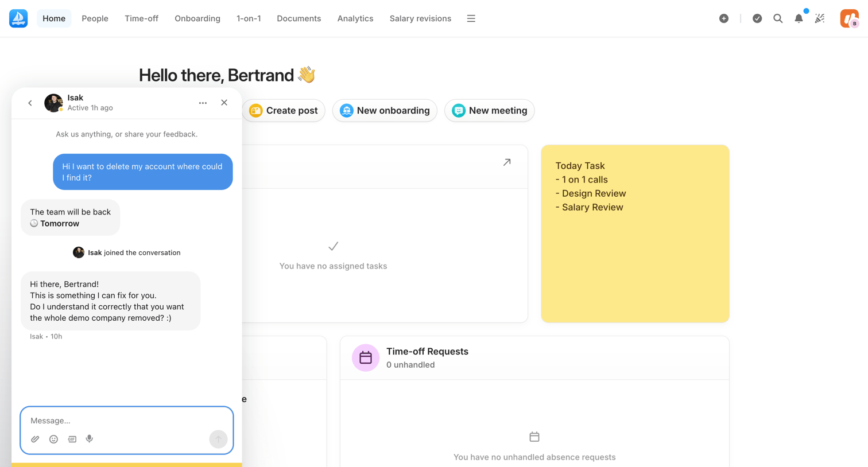
Task: Insert a GIF in chat
Action: click(x=72, y=439)
